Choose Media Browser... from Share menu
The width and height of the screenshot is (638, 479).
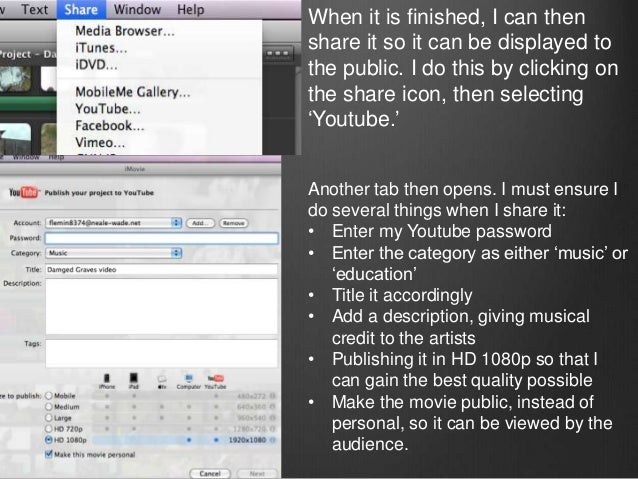click(125, 31)
